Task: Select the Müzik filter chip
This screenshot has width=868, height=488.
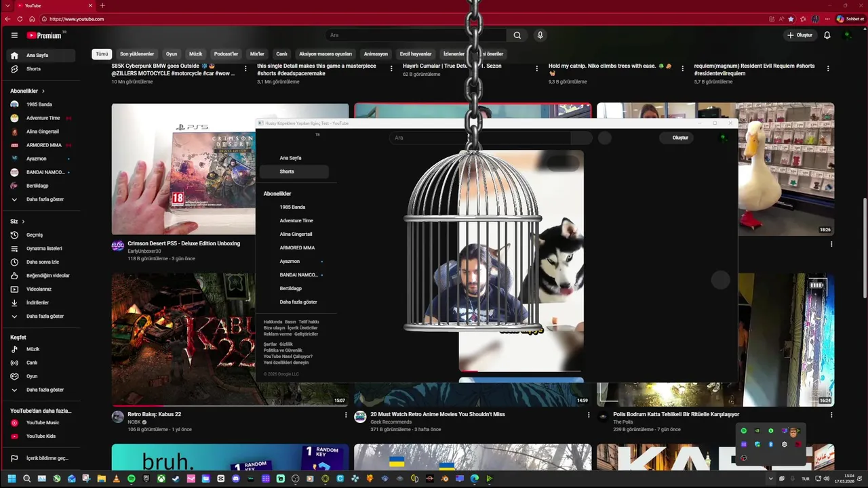Action: (196, 54)
